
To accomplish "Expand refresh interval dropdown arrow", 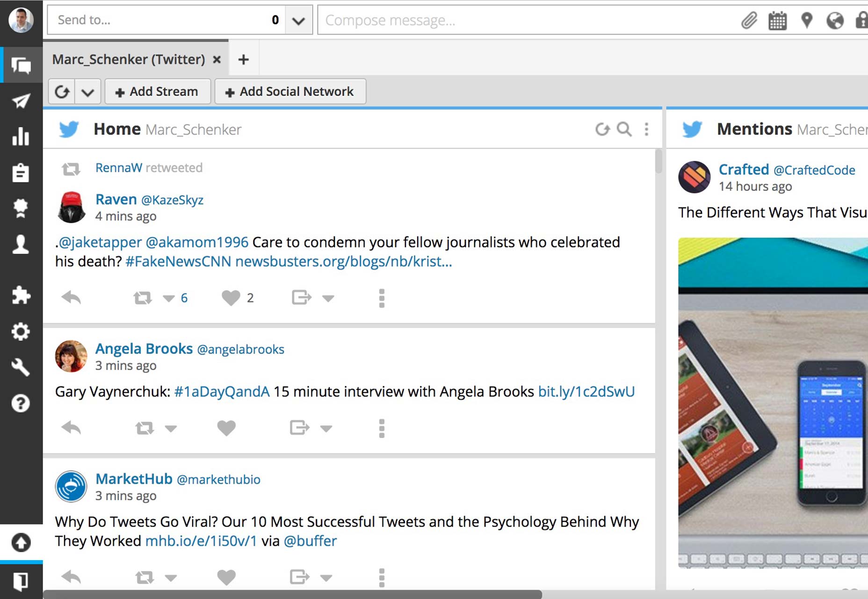I will 87,92.
